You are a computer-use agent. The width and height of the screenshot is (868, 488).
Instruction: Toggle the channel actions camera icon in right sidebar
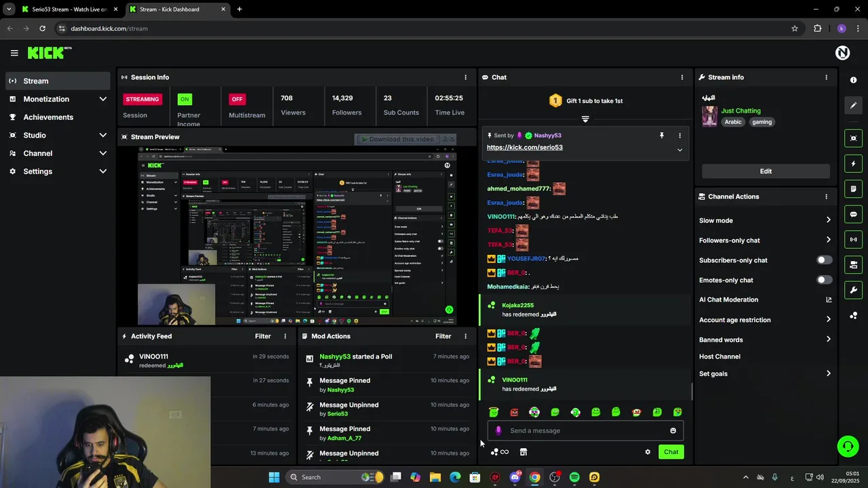pyautogui.click(x=853, y=265)
